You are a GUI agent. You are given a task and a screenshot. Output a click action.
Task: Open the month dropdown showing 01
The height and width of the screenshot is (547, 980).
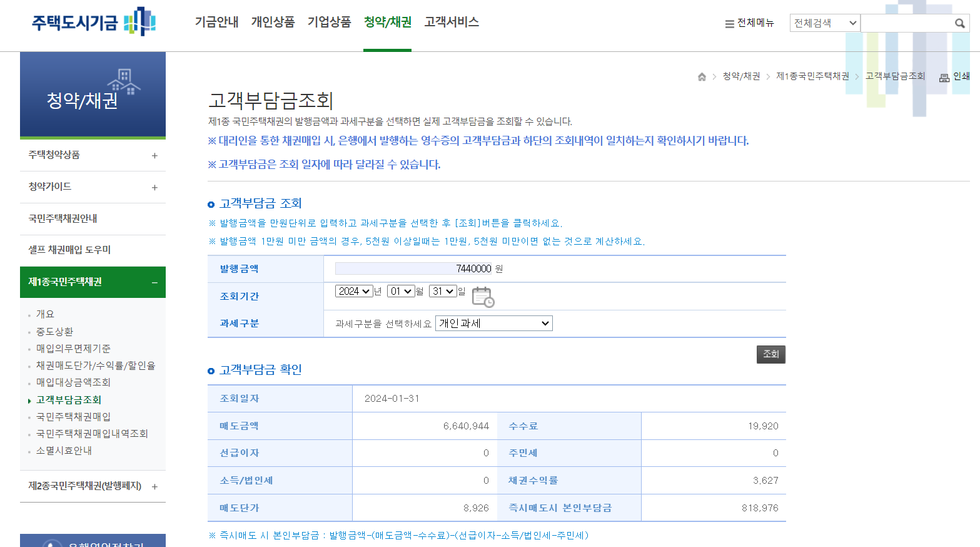(x=400, y=291)
